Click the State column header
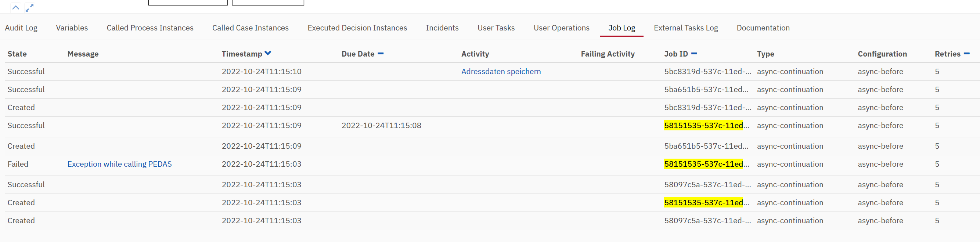The width and height of the screenshot is (980, 242). click(17, 54)
